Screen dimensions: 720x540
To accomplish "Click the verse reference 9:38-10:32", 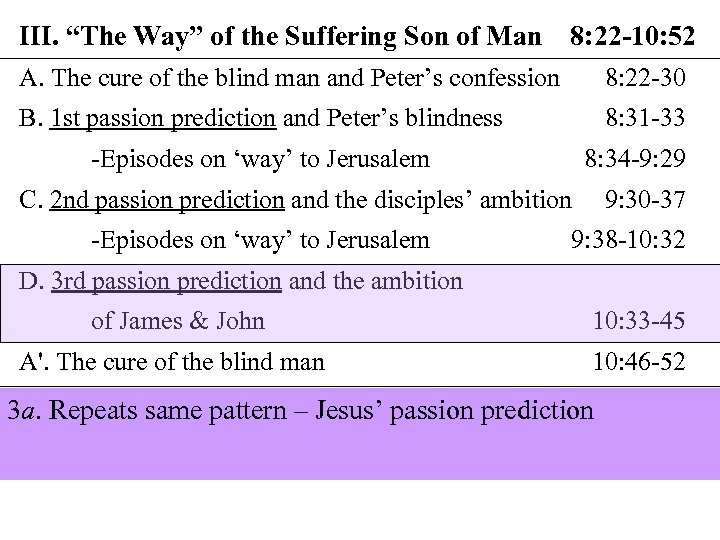I will [x=627, y=240].
